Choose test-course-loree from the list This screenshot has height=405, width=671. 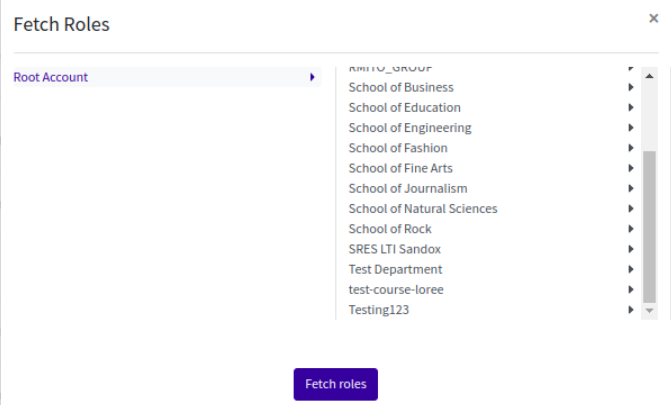tap(396, 289)
